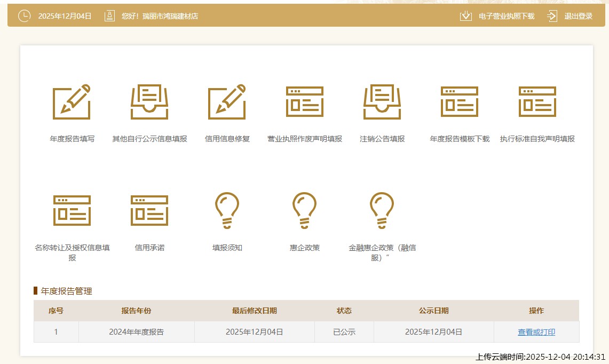Click 退出登录 to log out
Image resolution: width=609 pixels, height=364 pixels.
click(x=578, y=16)
